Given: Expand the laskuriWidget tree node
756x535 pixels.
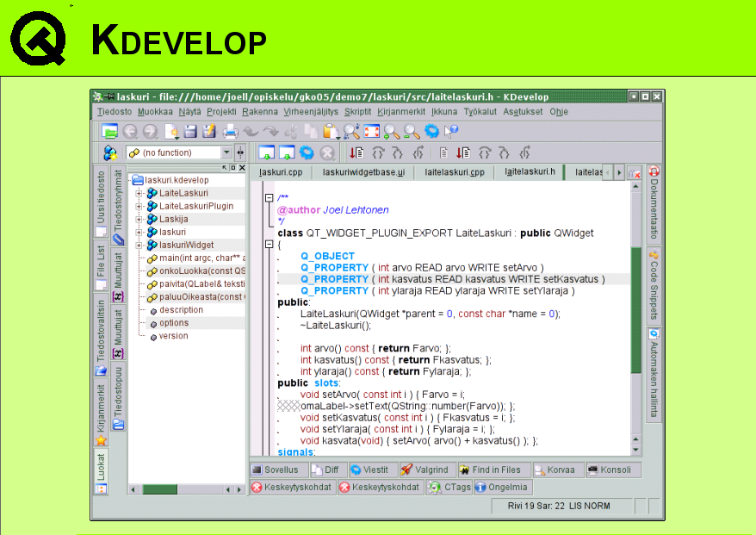Looking at the screenshot, I should [x=139, y=246].
